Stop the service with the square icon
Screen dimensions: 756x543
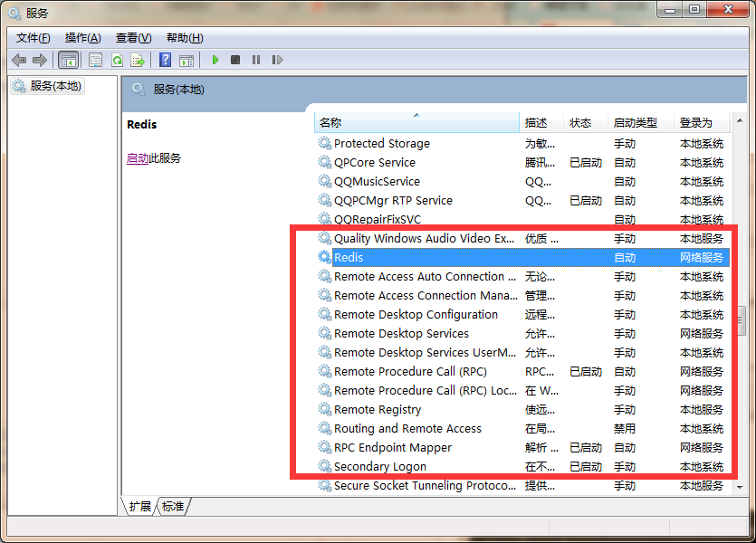[x=235, y=60]
